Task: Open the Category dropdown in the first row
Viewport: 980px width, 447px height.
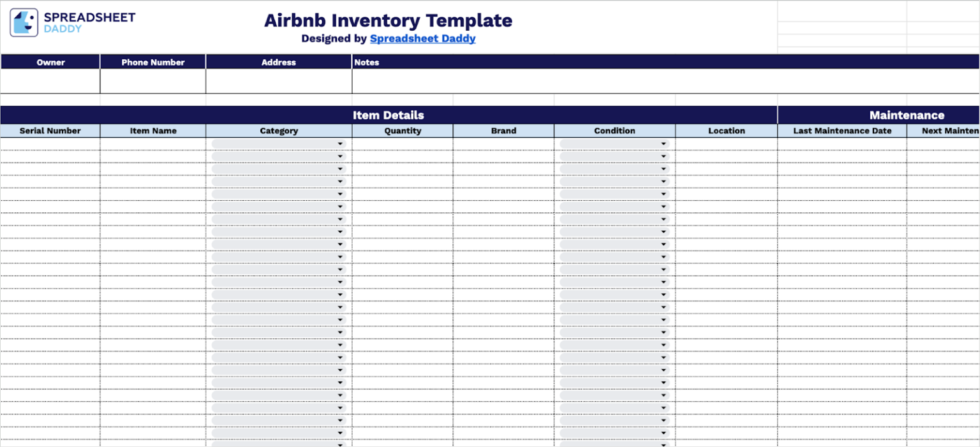Action: click(x=341, y=143)
